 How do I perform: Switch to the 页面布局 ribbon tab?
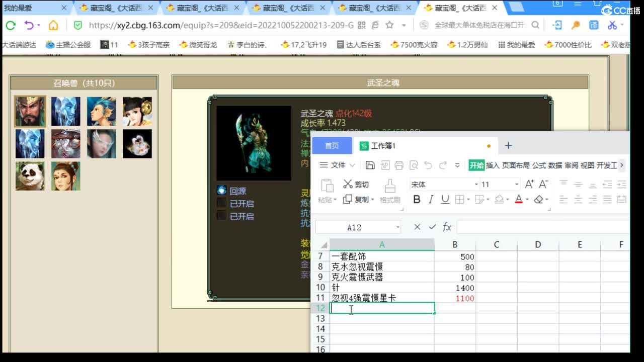(x=516, y=165)
